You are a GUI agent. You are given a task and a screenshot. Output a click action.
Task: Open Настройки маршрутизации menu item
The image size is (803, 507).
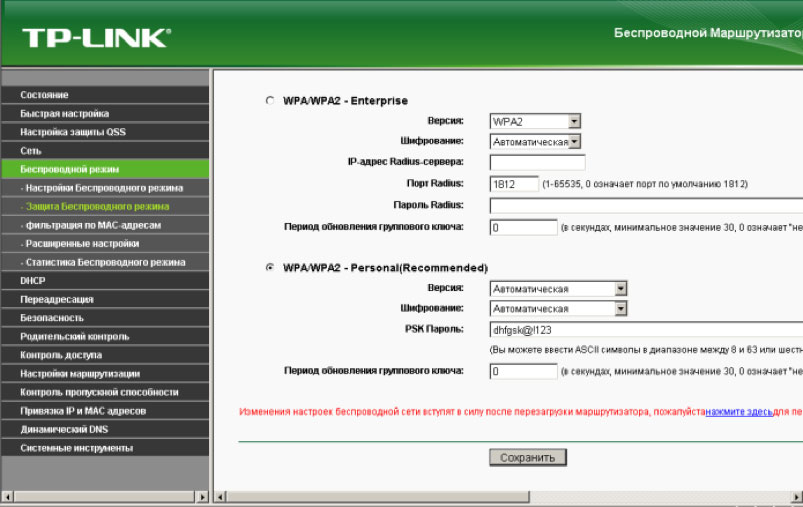(105, 374)
